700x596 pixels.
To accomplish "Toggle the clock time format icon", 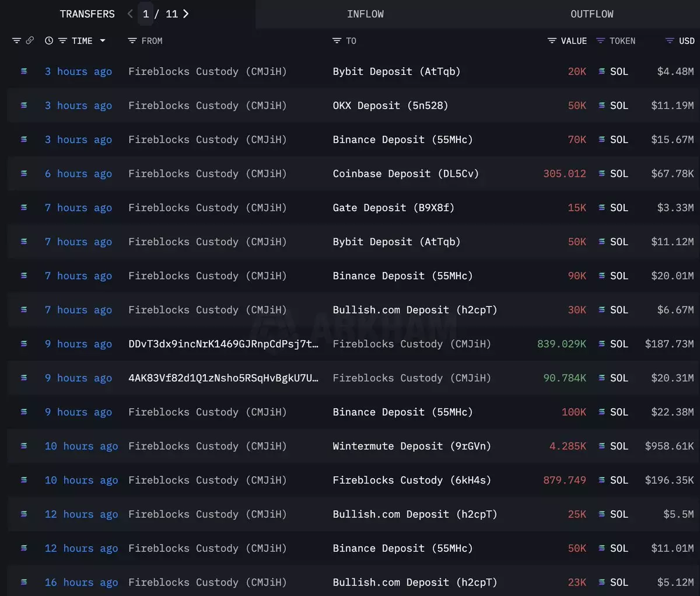I will tap(49, 41).
